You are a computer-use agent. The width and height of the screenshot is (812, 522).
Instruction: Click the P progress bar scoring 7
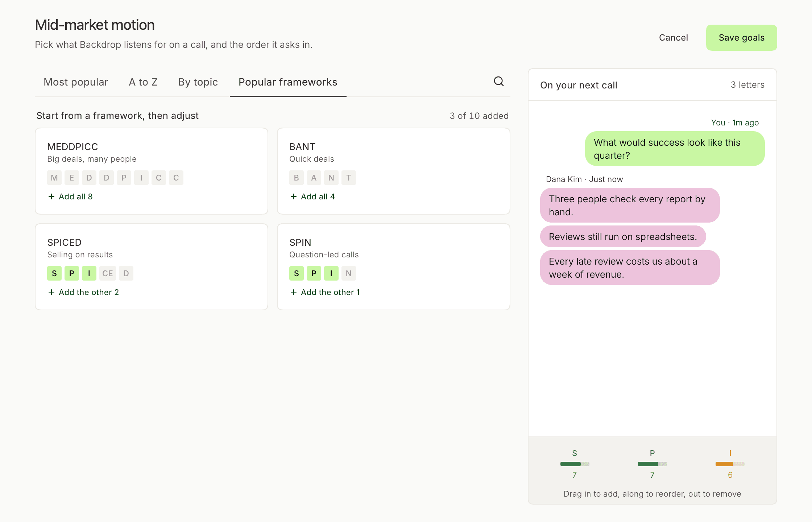coord(652,464)
